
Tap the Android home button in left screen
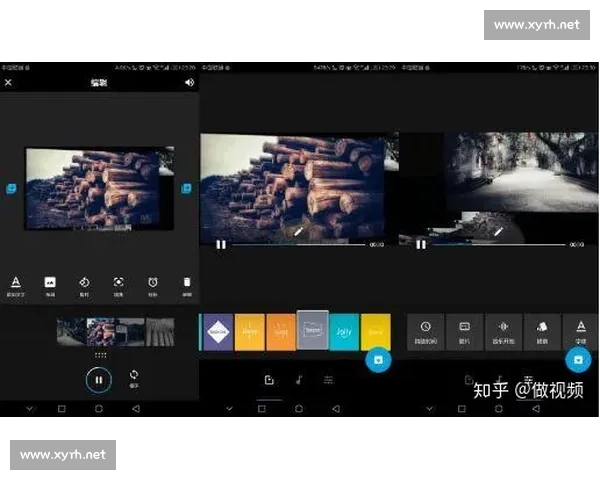[99, 409]
